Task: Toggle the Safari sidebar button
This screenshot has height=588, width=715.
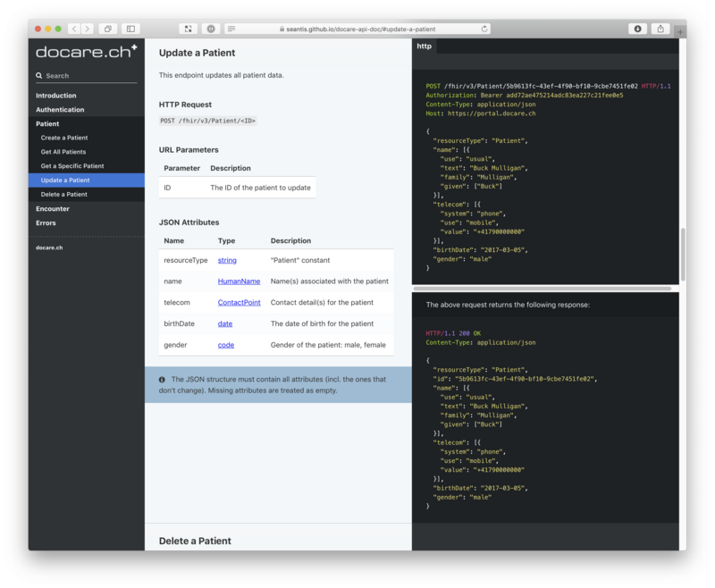Action: 130,29
